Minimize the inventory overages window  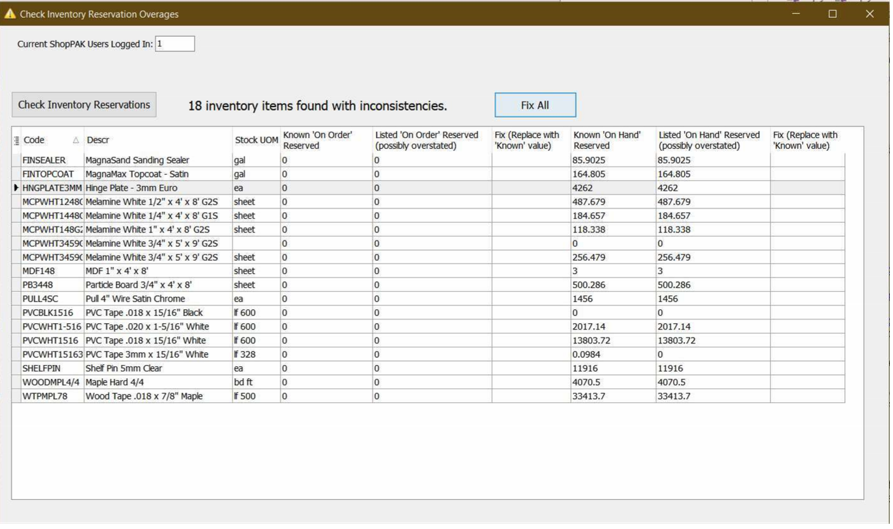(796, 14)
